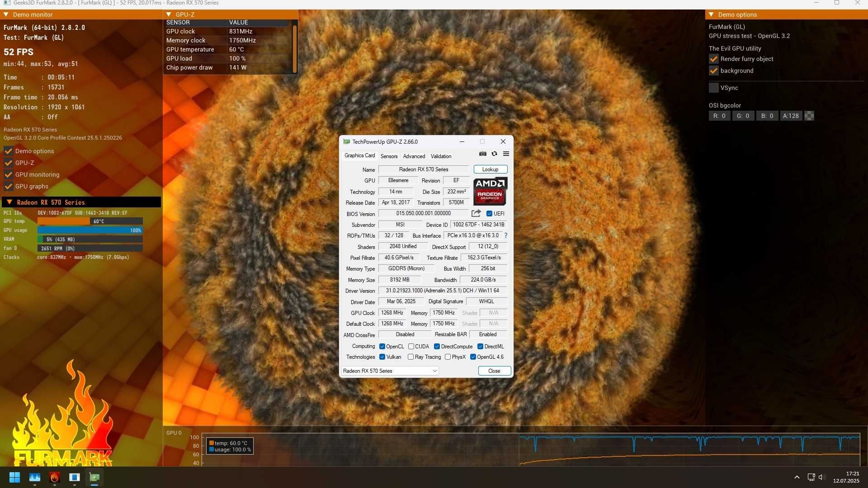The image size is (868, 488).
Task: Open the white window taskbar icon
Action: click(75, 477)
